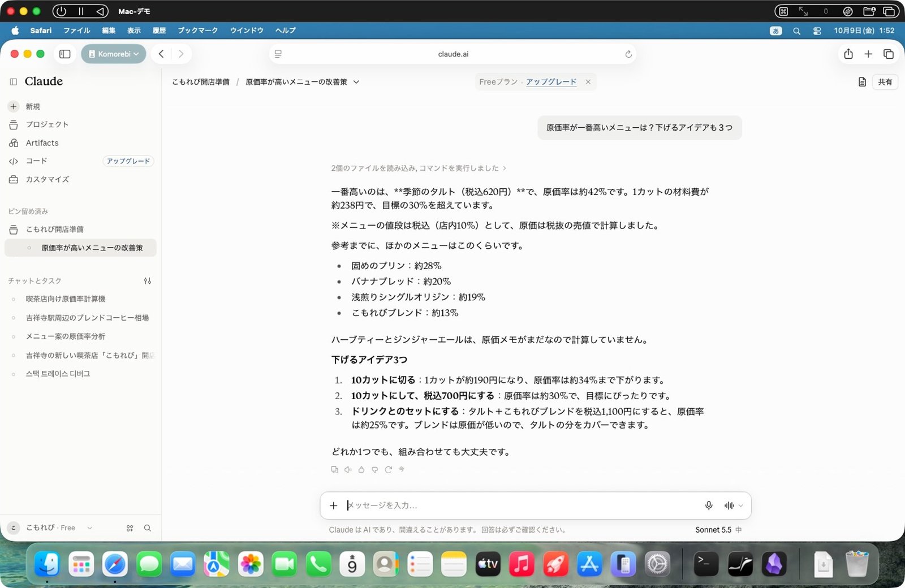This screenshot has height=588, width=905.
Task: Show the Safari tab overview
Action: 889,54
